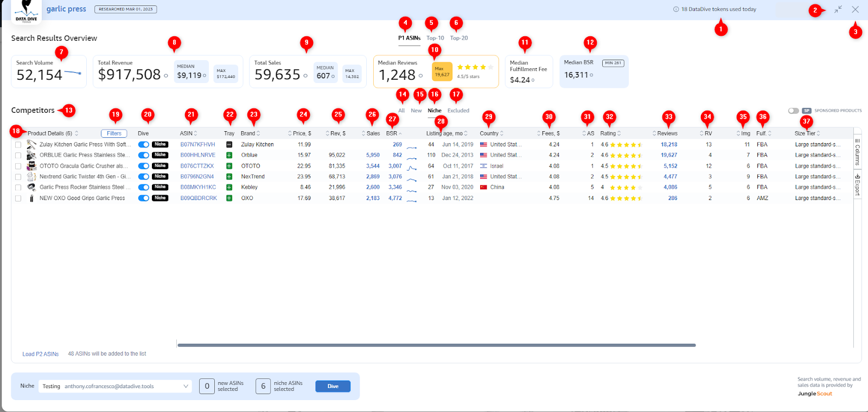Click the horizontal table scrollbar

pyautogui.click(x=437, y=345)
